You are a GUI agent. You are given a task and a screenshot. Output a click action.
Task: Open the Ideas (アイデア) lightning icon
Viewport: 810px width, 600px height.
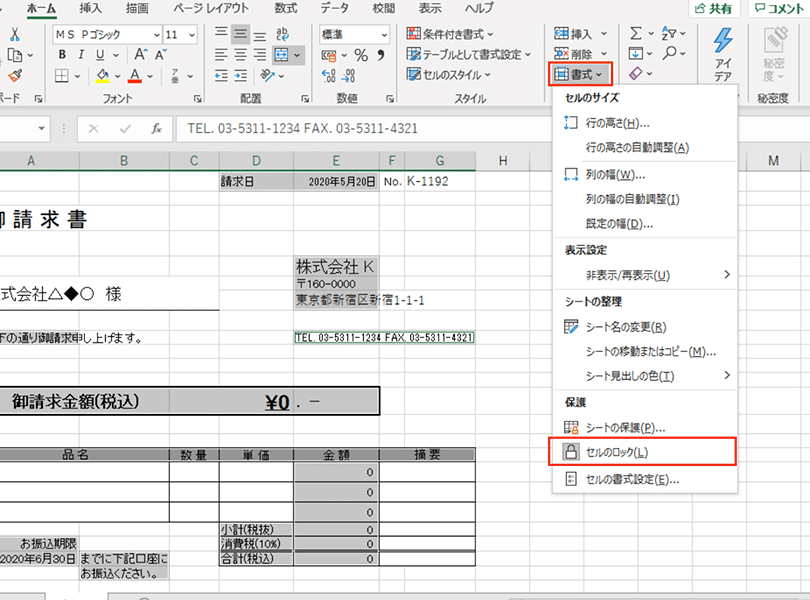pyautogui.click(x=722, y=48)
